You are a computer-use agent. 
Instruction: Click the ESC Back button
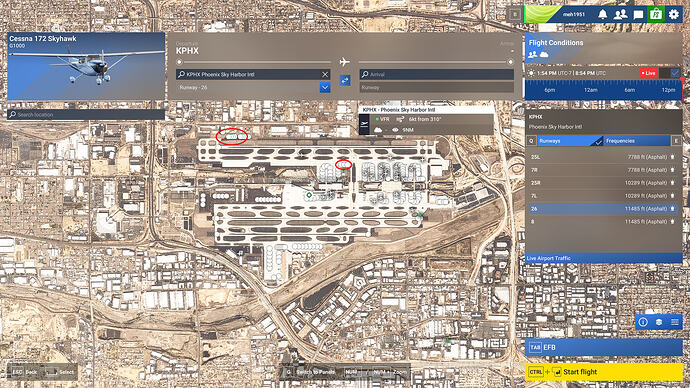pyautogui.click(x=25, y=372)
